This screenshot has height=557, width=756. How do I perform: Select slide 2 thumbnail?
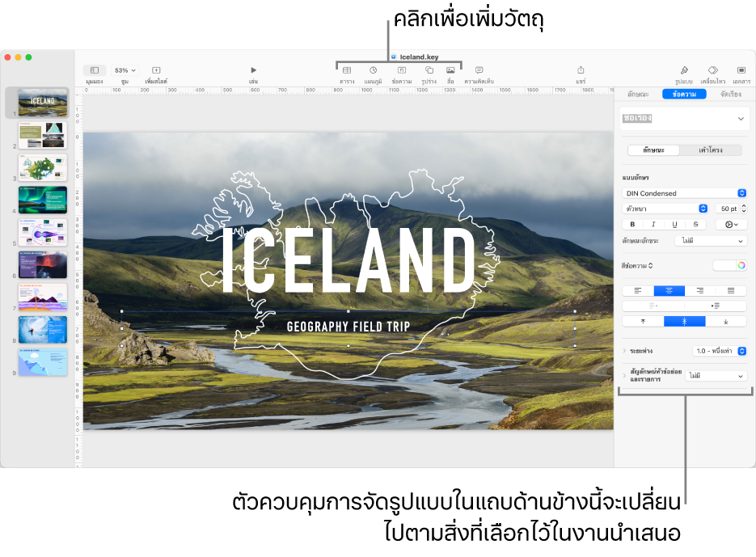pos(43,134)
